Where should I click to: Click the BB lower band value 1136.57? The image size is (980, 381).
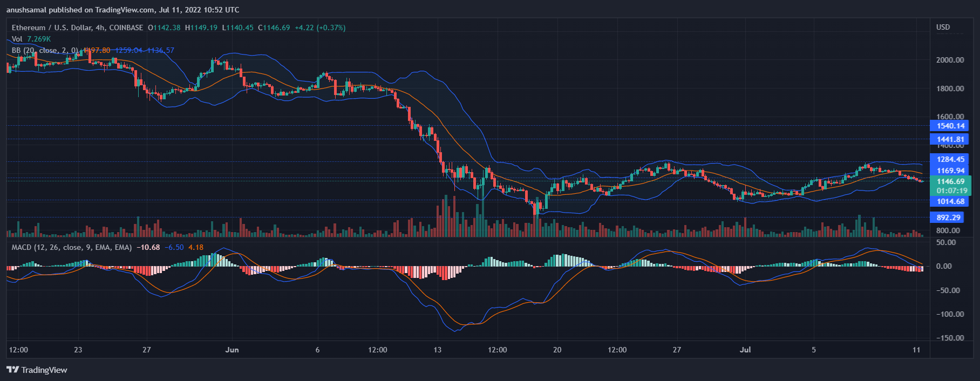tap(161, 50)
